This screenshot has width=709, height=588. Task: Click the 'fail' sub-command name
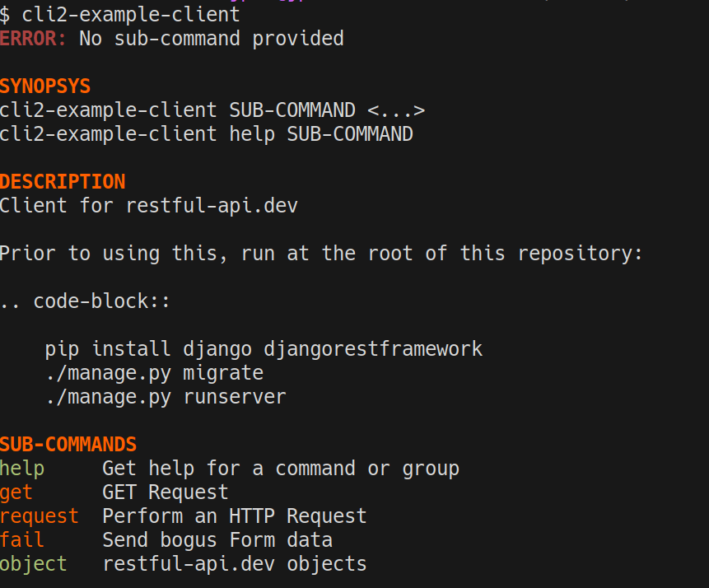(22, 540)
